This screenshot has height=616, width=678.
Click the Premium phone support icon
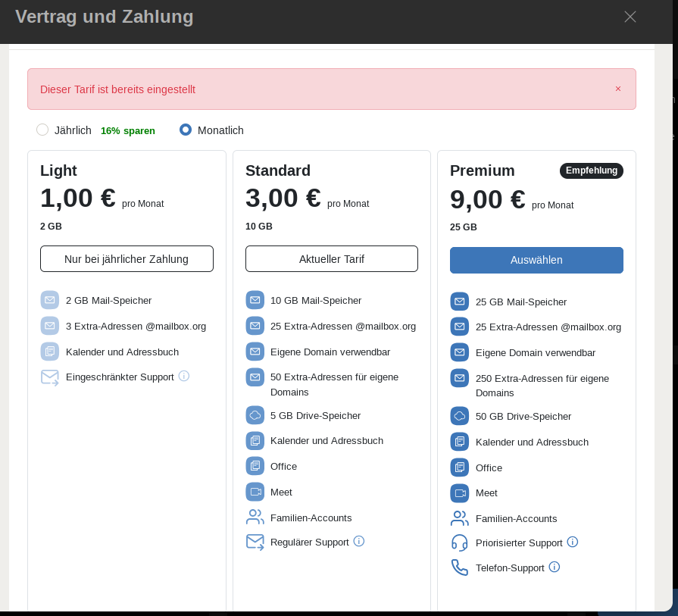(459, 568)
